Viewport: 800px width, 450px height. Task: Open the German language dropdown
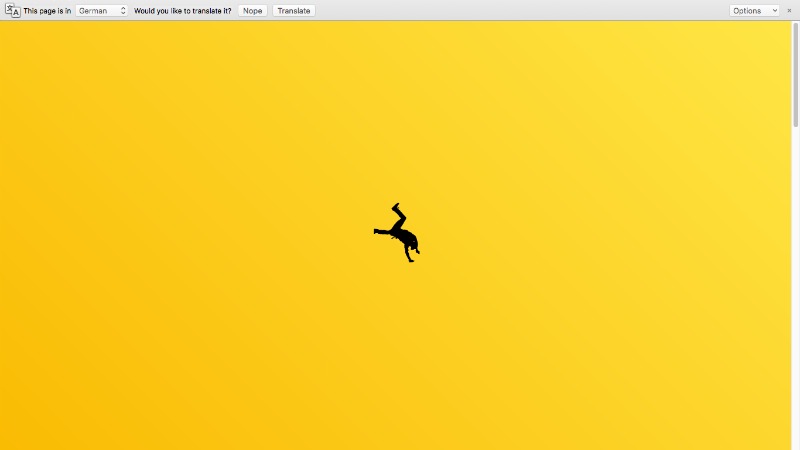click(101, 10)
